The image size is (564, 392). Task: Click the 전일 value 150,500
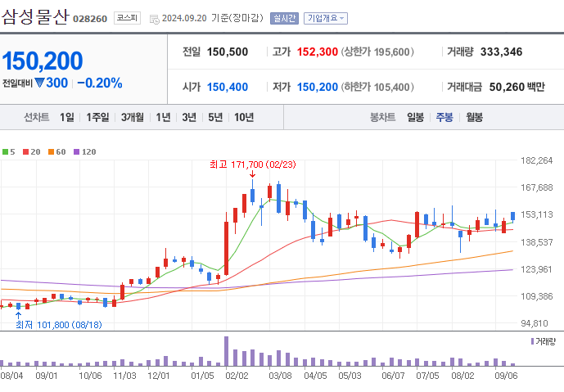pos(228,52)
